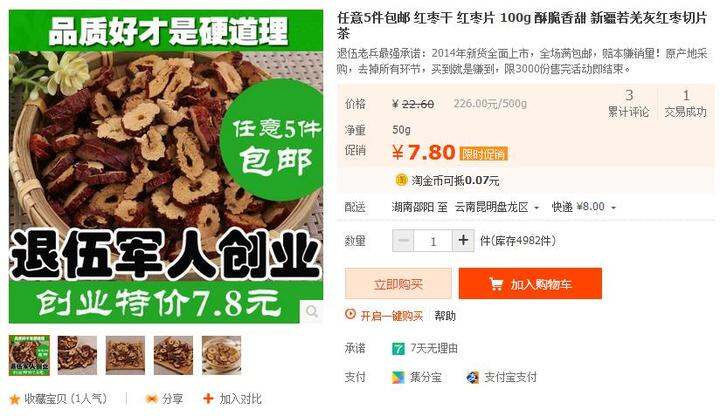
Task: Open the 累计评论 reviews tab
Action: click(629, 103)
